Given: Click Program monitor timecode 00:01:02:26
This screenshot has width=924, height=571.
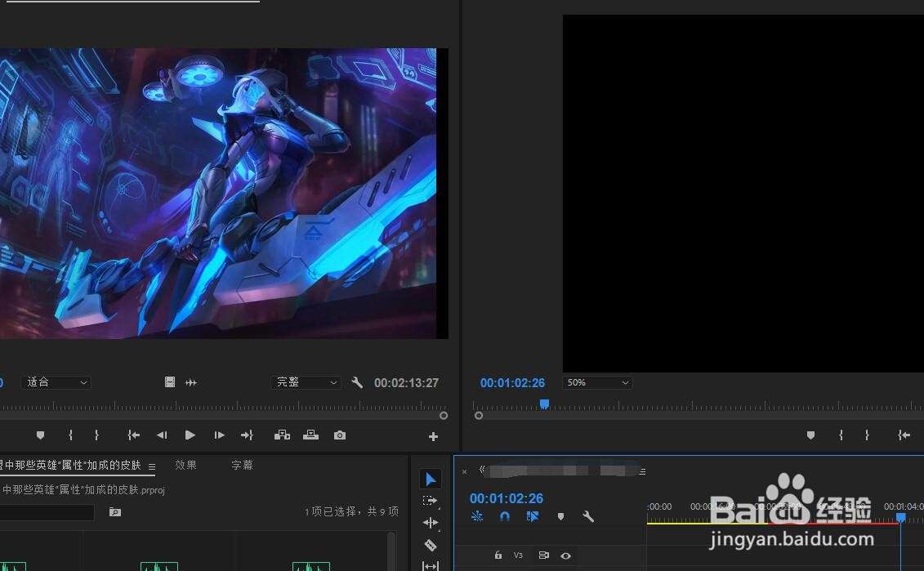Looking at the screenshot, I should [512, 382].
